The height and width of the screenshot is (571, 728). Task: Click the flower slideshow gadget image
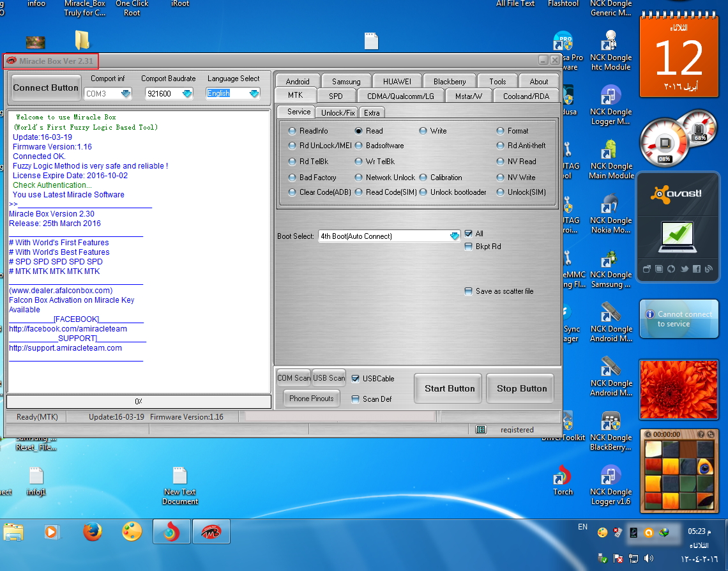click(x=679, y=390)
